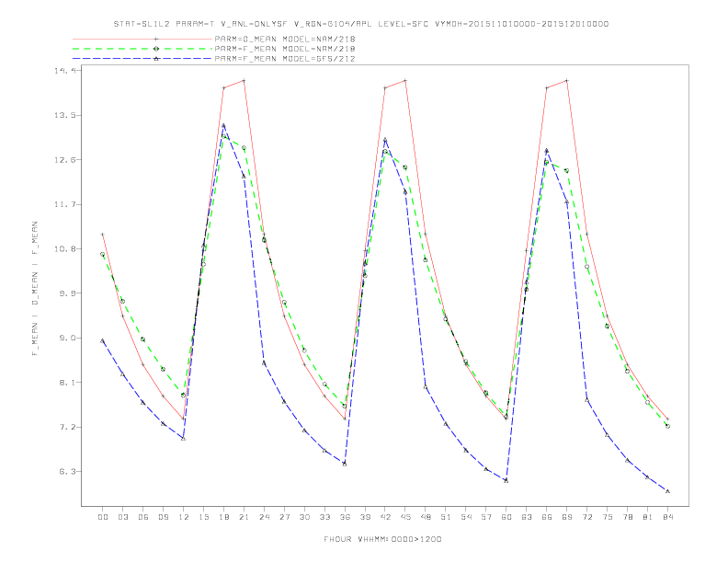
Task: Click the red line peak at hour 21
Action: pyautogui.click(x=244, y=80)
